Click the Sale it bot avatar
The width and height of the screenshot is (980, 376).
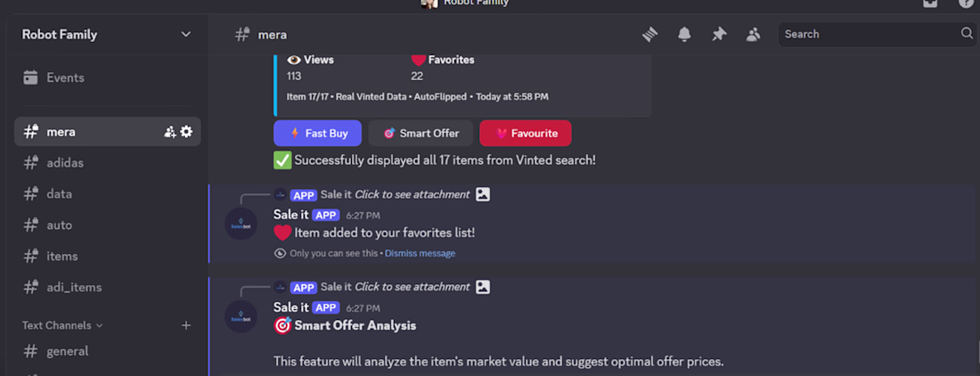click(x=241, y=223)
